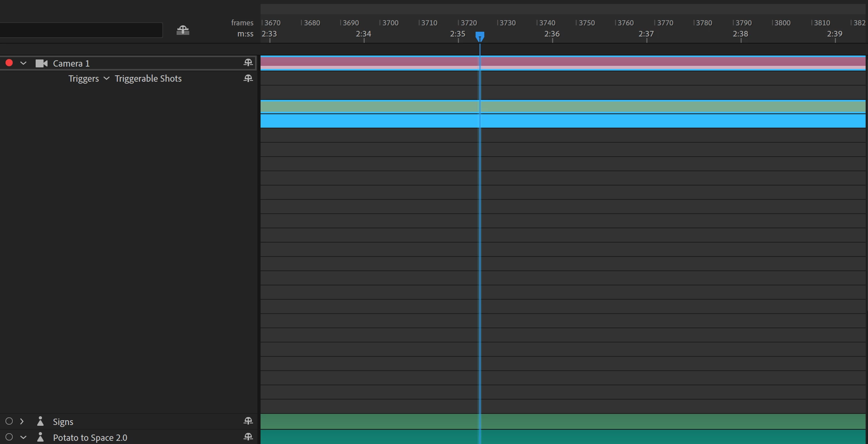The image size is (868, 444).
Task: Click the puppet icon at right end of Signs row
Action: click(248, 421)
